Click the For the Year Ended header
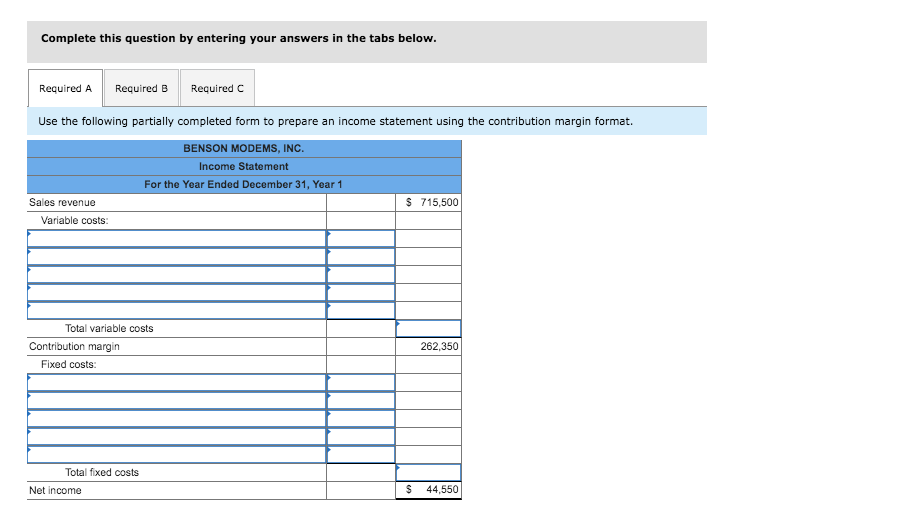 tap(243, 184)
